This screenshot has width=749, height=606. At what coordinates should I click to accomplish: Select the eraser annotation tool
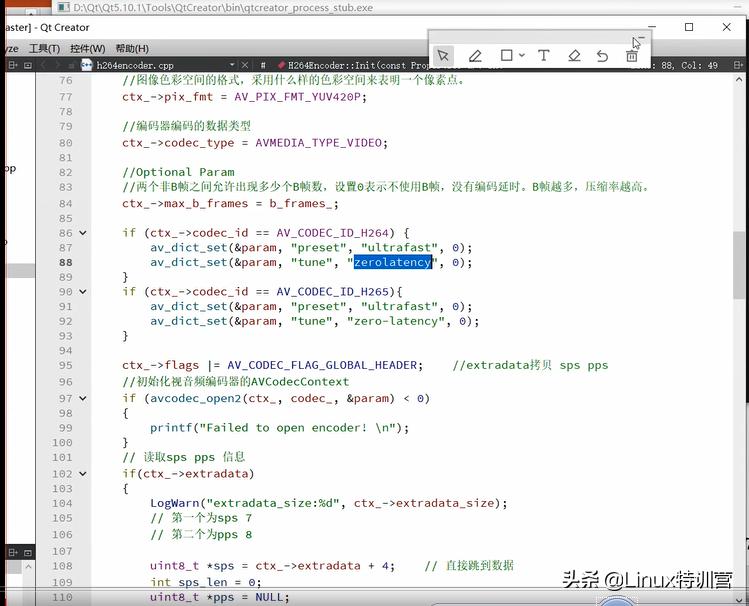coord(574,56)
